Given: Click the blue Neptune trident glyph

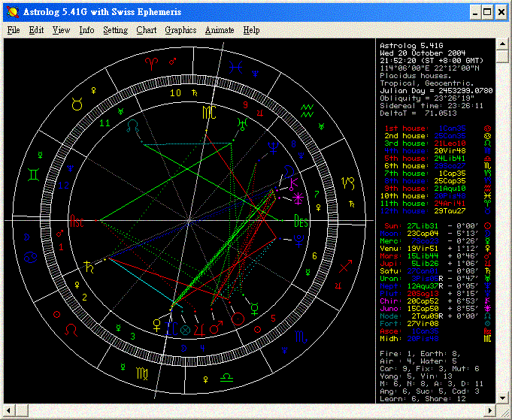Looking at the screenshot, I should (x=273, y=147).
